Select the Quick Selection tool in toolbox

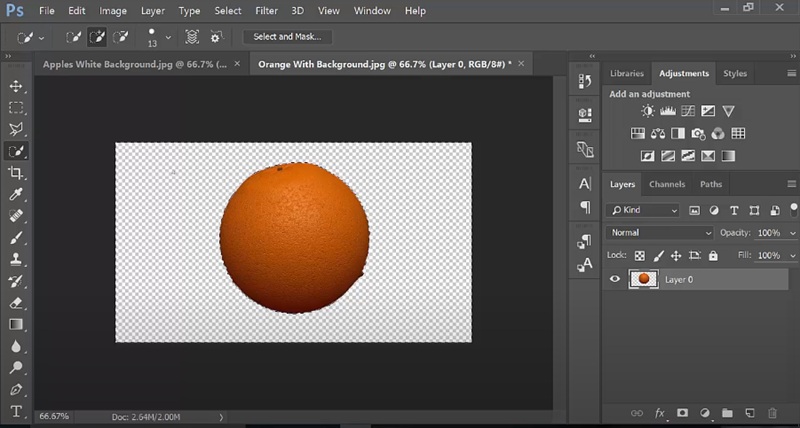(16, 151)
